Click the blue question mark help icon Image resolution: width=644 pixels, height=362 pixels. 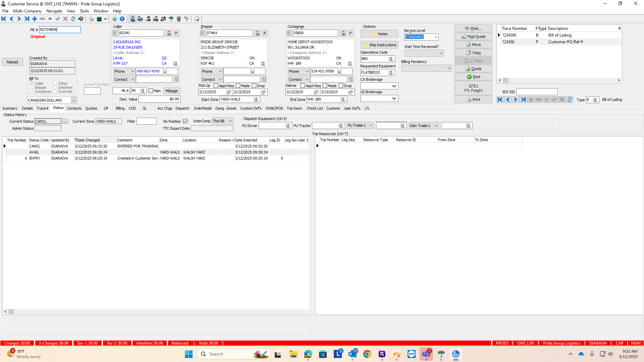pos(114,19)
